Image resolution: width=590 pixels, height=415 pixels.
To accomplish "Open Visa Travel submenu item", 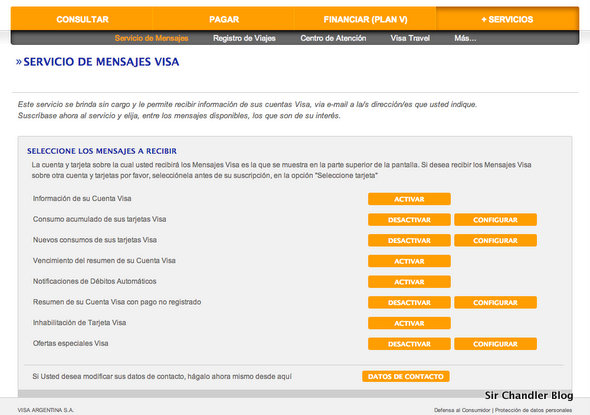I will click(410, 38).
